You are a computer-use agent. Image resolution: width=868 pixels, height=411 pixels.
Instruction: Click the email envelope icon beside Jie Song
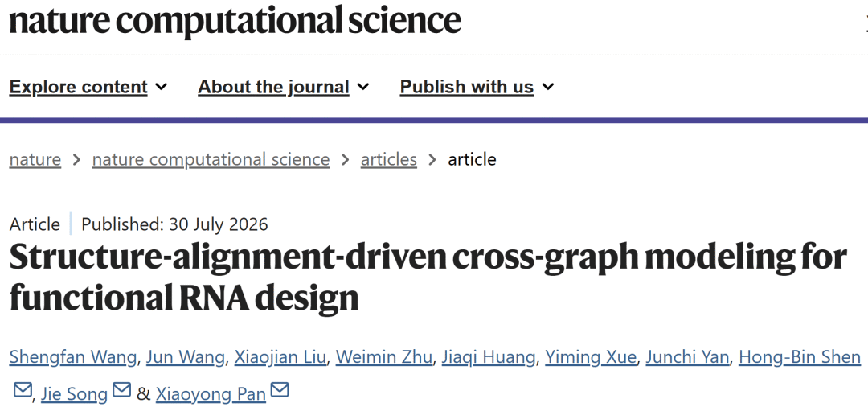[x=121, y=390]
